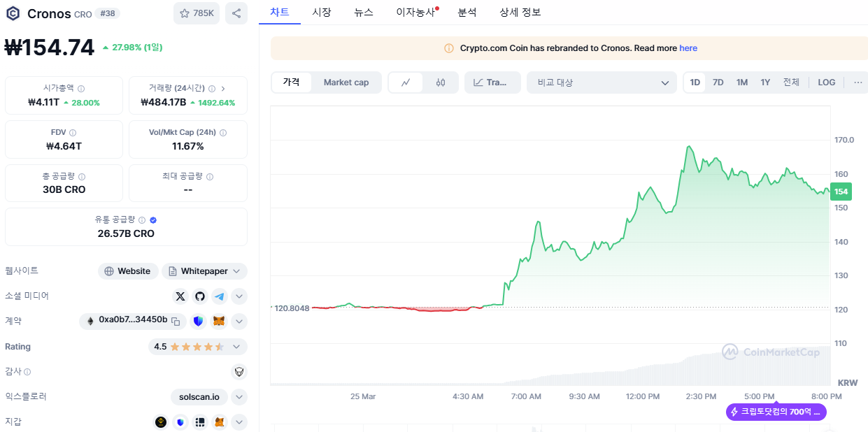Open the 비교 대상 compare dropdown
Viewport: 868px width, 432px height.
(602, 82)
